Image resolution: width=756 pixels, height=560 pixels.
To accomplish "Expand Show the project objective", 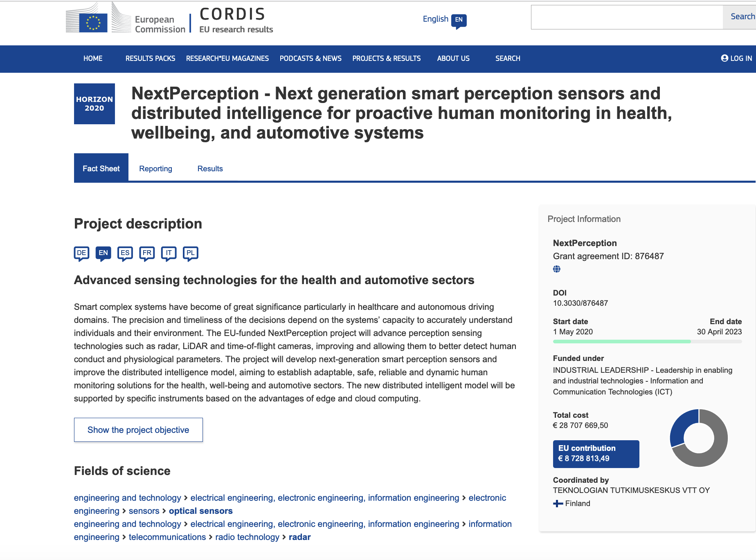I will [138, 430].
